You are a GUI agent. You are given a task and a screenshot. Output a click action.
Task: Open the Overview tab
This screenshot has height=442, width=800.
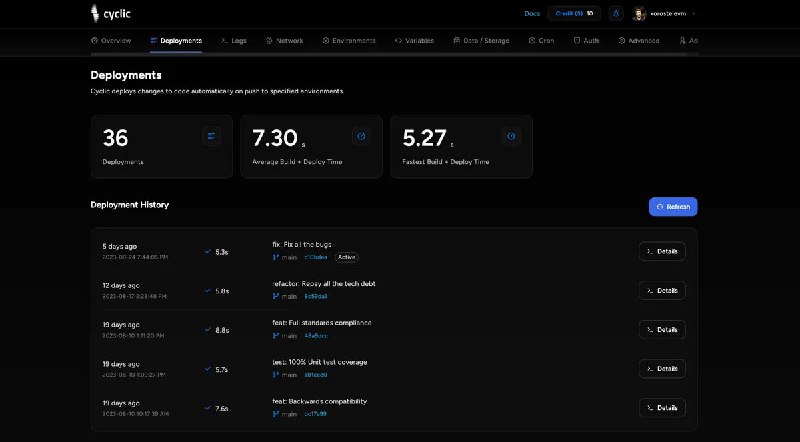pyautogui.click(x=111, y=41)
